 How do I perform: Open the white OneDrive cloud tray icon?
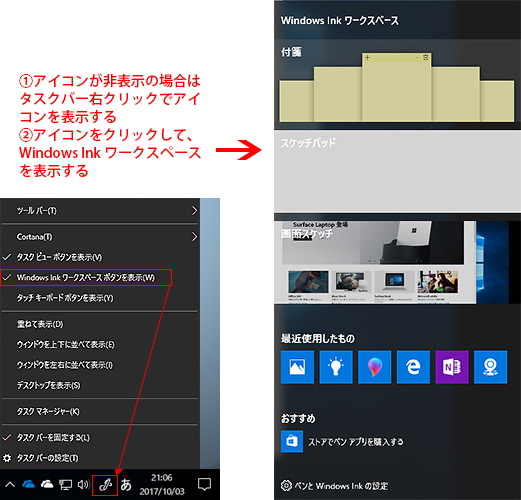click(47, 484)
